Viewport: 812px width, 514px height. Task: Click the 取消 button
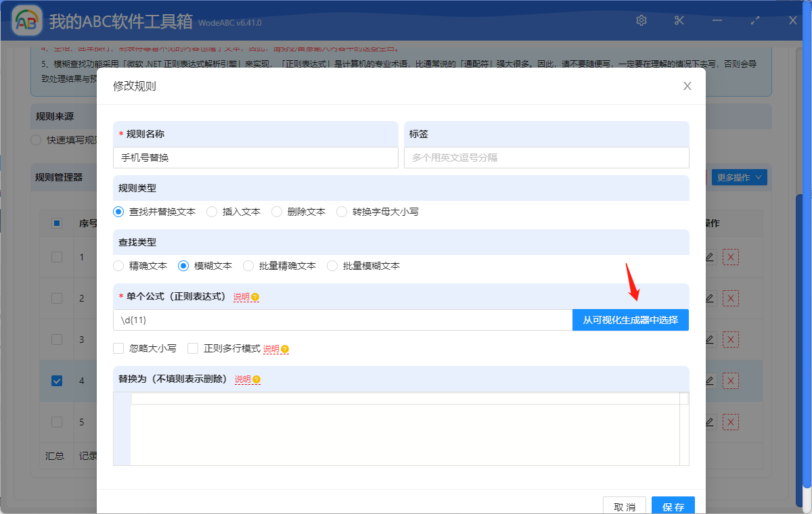tap(624, 505)
